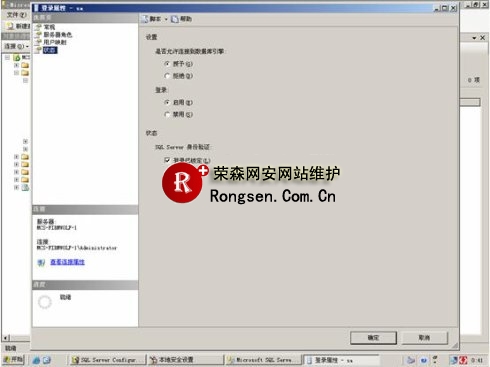The image size is (490, 367).
Task: Click the view connection properties icon
Action: [x=41, y=262]
